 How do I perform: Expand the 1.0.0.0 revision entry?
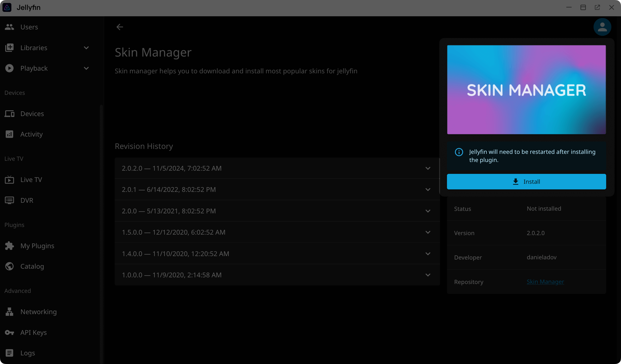[428, 275]
